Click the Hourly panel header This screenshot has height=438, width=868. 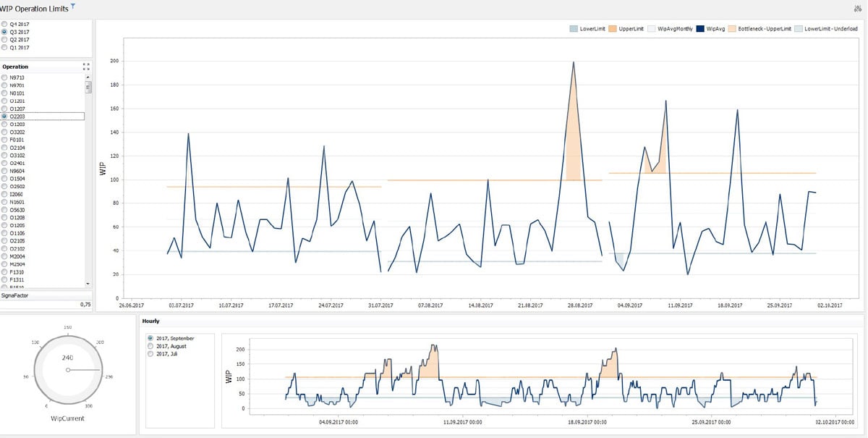(150, 321)
